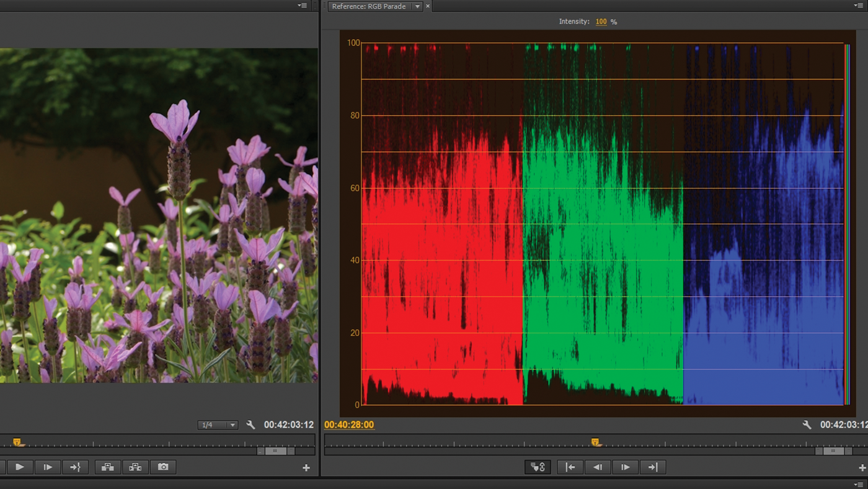
Task: Toggle Gang to Program Monitor
Action: pyautogui.click(x=537, y=467)
